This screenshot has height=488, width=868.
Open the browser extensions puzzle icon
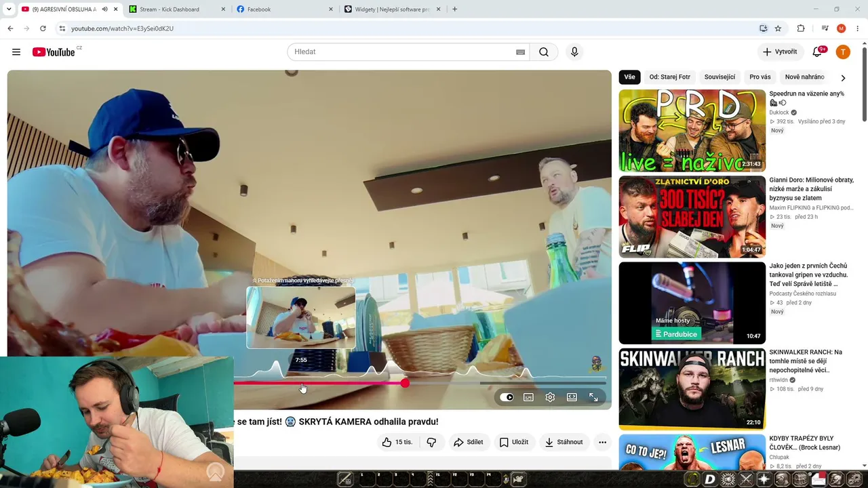(x=801, y=28)
